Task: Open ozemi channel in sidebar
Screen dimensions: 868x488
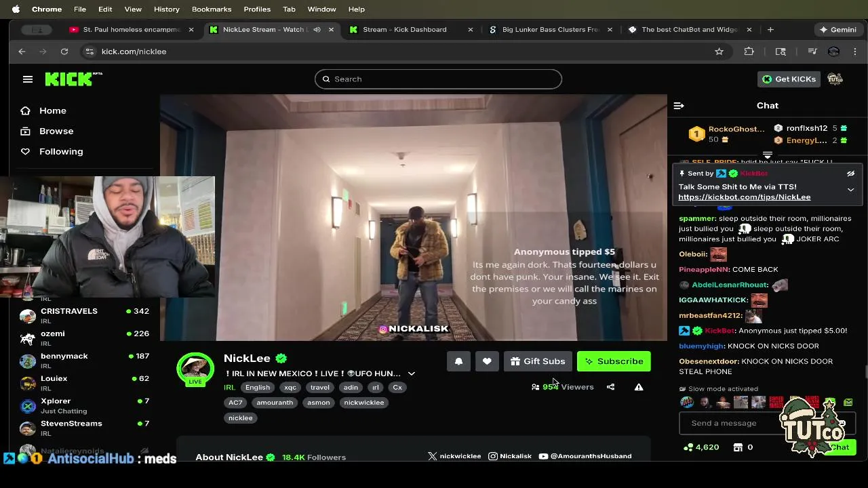Action: point(84,338)
